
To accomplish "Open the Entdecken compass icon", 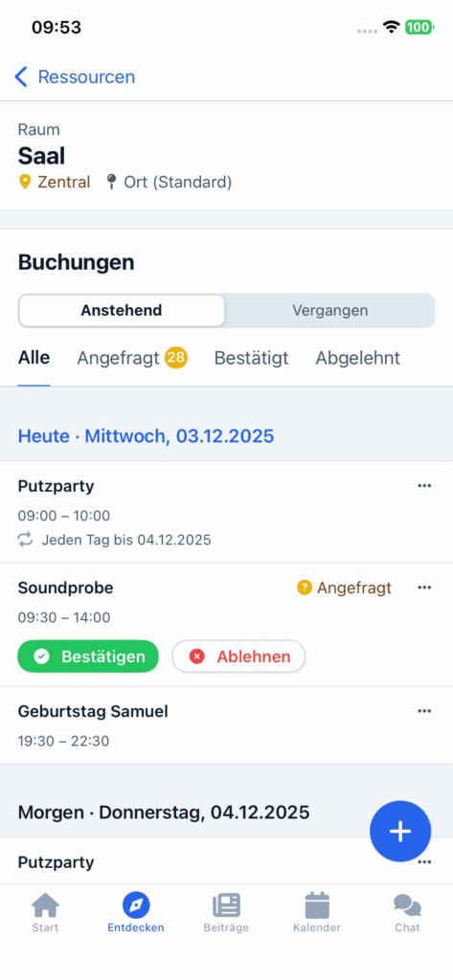I will coord(136,905).
